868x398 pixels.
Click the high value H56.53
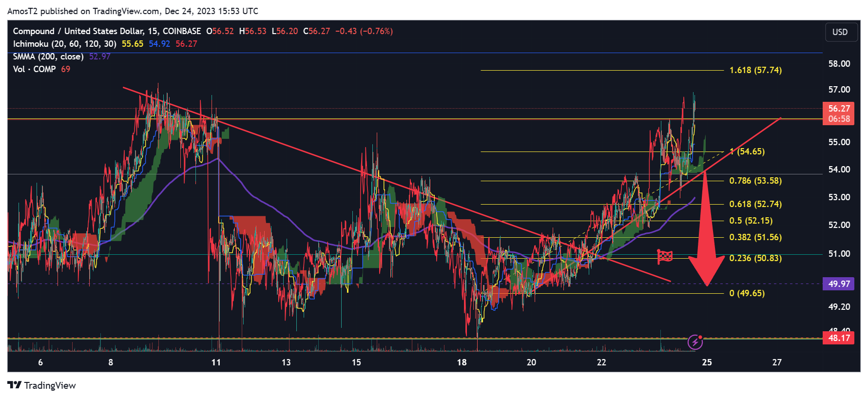(x=253, y=31)
